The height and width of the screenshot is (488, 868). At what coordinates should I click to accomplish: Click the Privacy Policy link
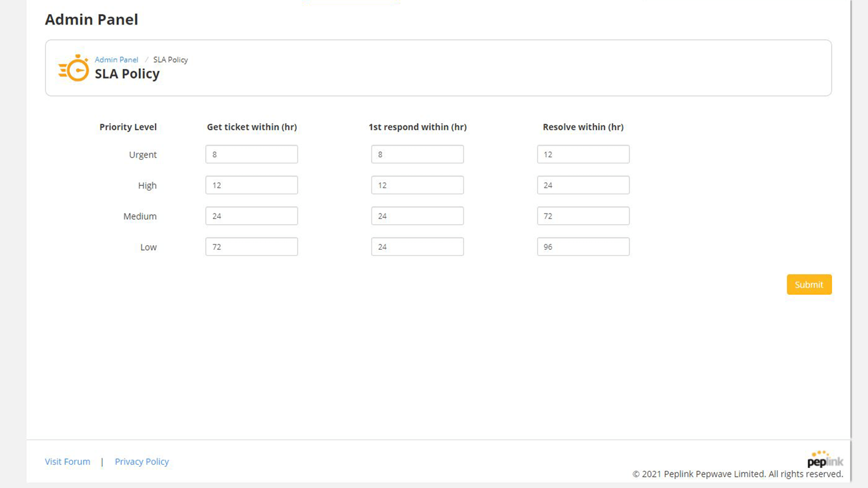point(142,461)
